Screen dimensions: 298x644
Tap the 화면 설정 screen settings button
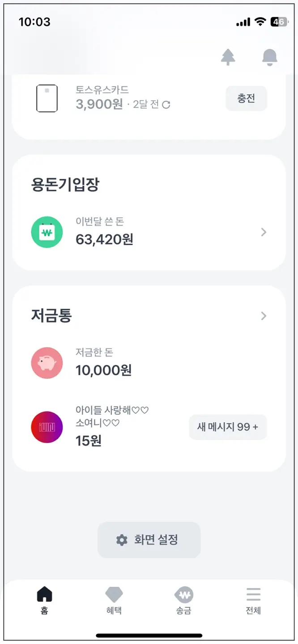149,539
